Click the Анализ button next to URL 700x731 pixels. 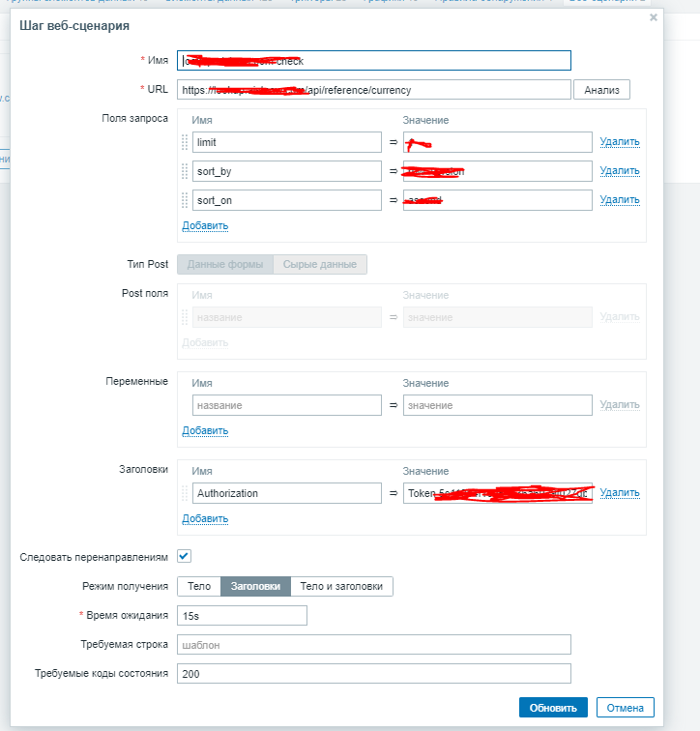(601, 90)
